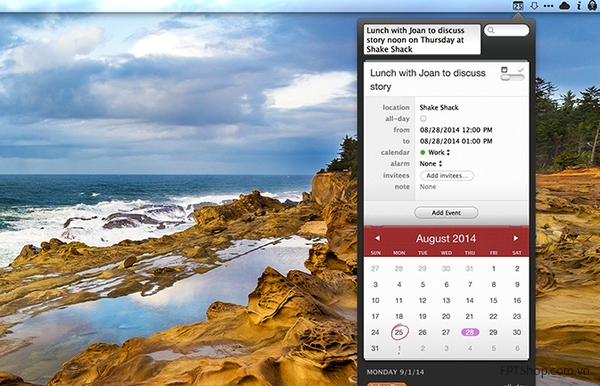Click the Add Event button
Image resolution: width=600 pixels, height=386 pixels.
[446, 213]
